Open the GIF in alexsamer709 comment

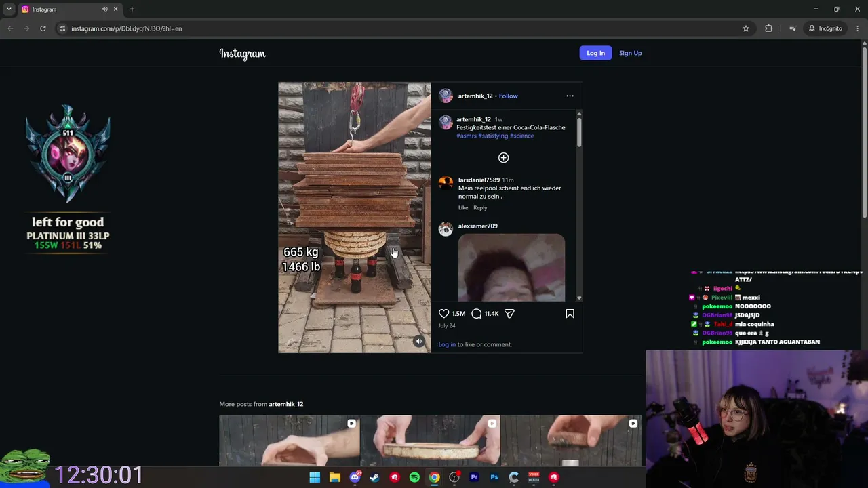tap(511, 267)
